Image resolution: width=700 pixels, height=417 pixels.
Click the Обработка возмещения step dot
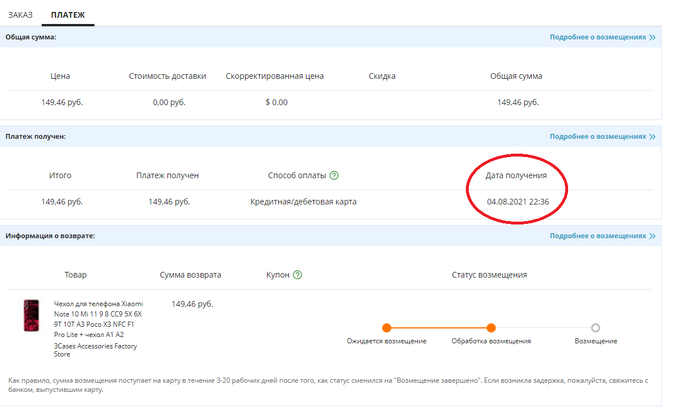click(x=491, y=327)
